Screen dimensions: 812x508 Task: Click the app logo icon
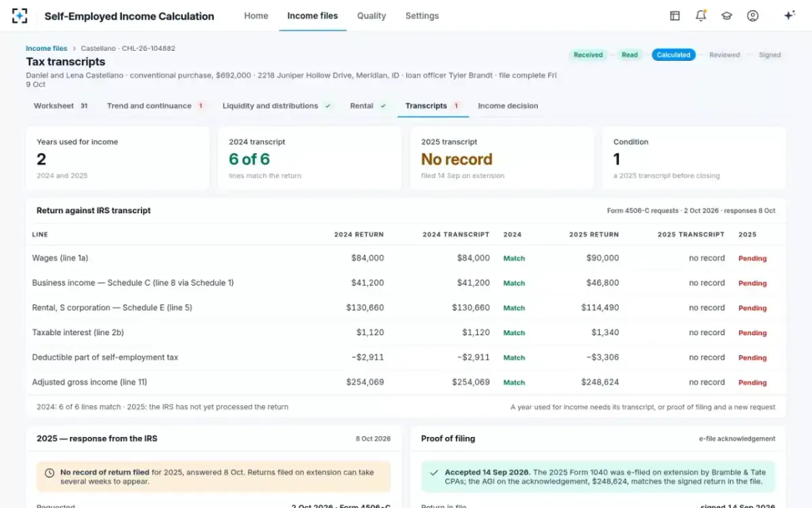[x=20, y=16]
